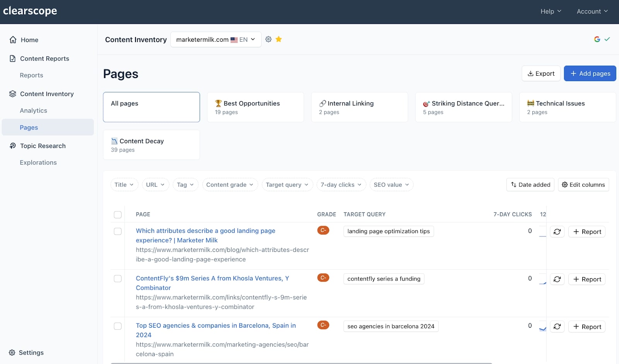This screenshot has width=619, height=364.
Task: Click the green checkmark status icon
Action: pos(607,39)
